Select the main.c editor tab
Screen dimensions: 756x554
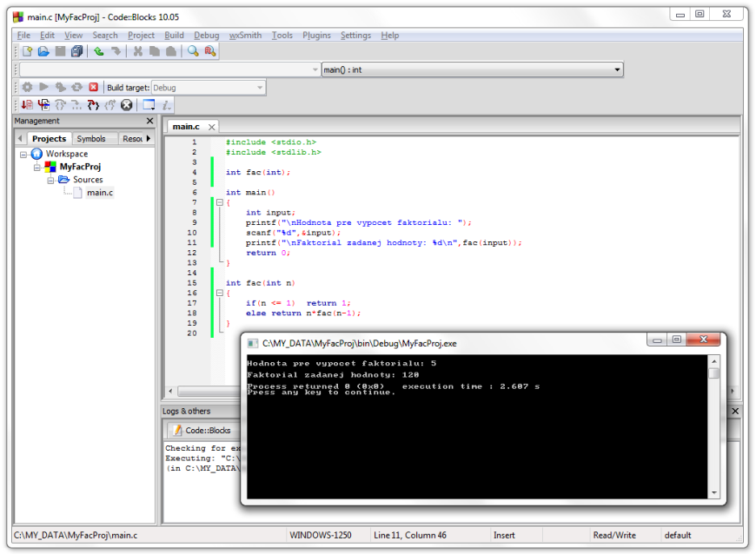click(x=186, y=127)
